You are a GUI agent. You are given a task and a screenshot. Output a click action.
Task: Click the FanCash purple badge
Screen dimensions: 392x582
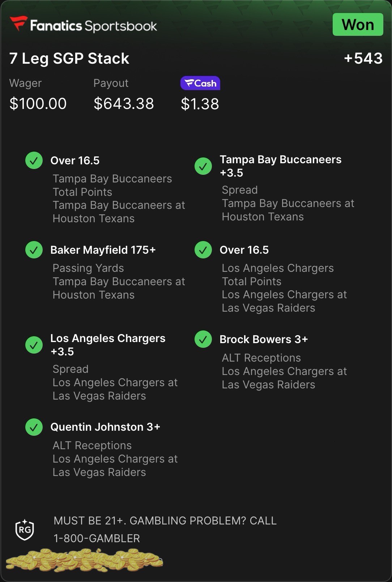click(x=200, y=83)
